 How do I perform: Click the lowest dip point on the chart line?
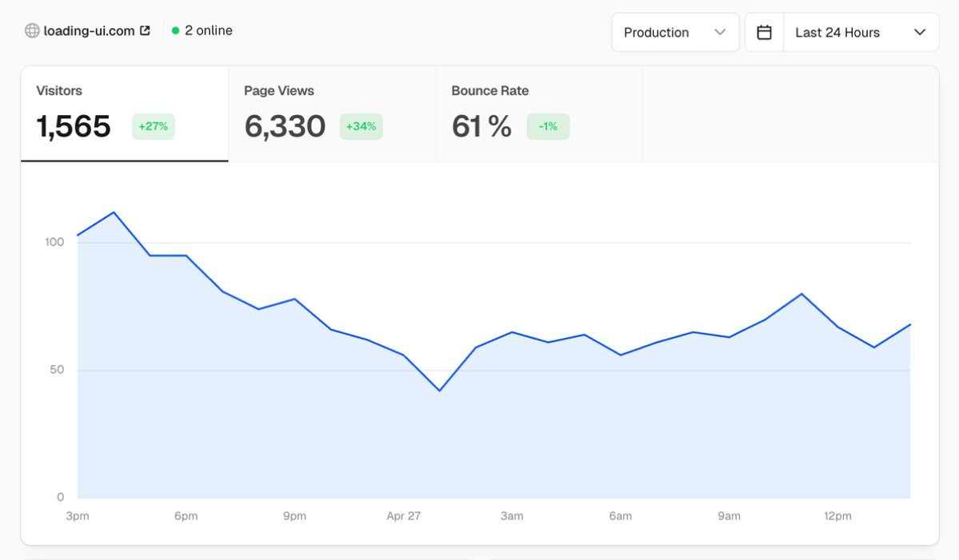440,391
